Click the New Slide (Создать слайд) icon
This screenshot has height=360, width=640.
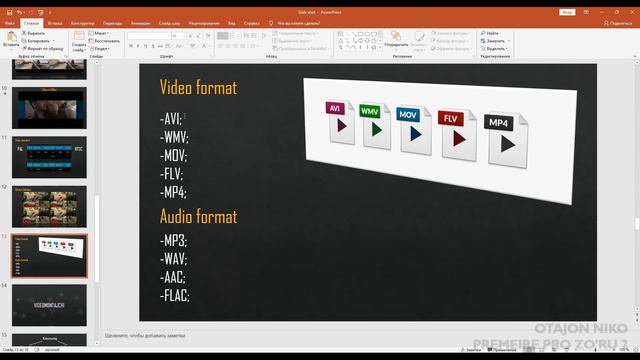[x=79, y=36]
